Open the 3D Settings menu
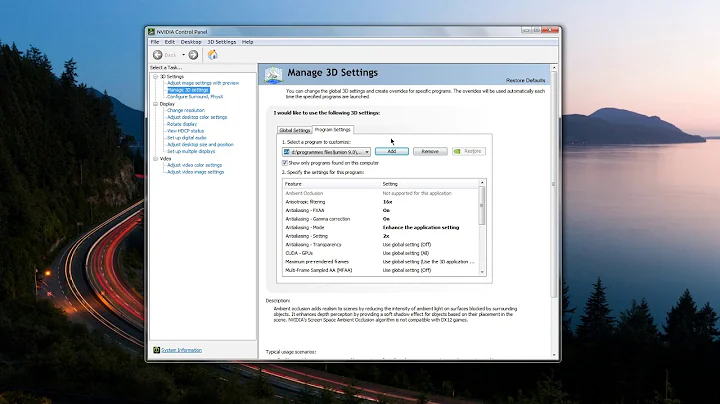Viewport: 720px width, 404px height. pyautogui.click(x=222, y=42)
